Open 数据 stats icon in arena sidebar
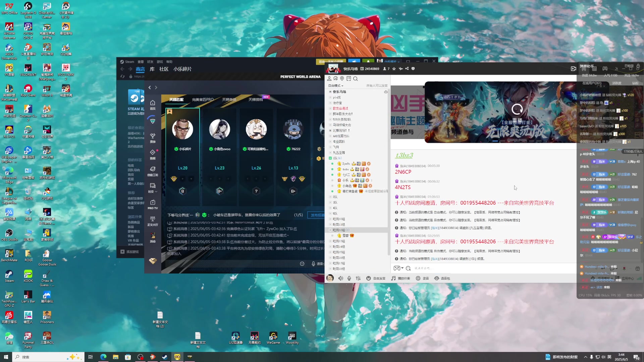Viewport: 644px width, 362px height. pyautogui.click(x=153, y=154)
